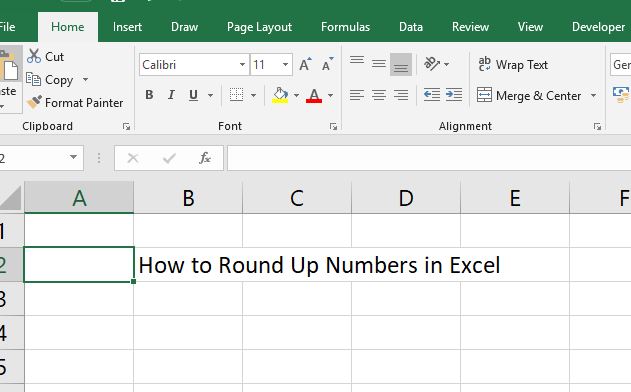Switch to the Insert tab
The height and width of the screenshot is (392, 631).
[x=127, y=27]
